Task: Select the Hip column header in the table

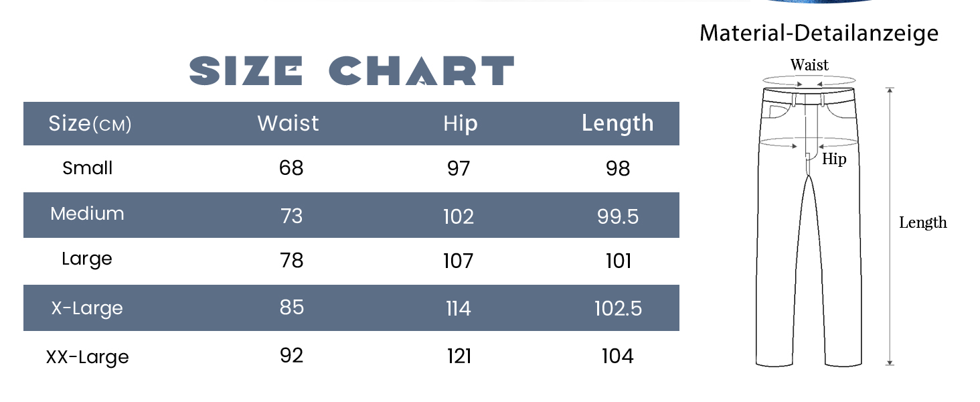Action: pos(461,124)
